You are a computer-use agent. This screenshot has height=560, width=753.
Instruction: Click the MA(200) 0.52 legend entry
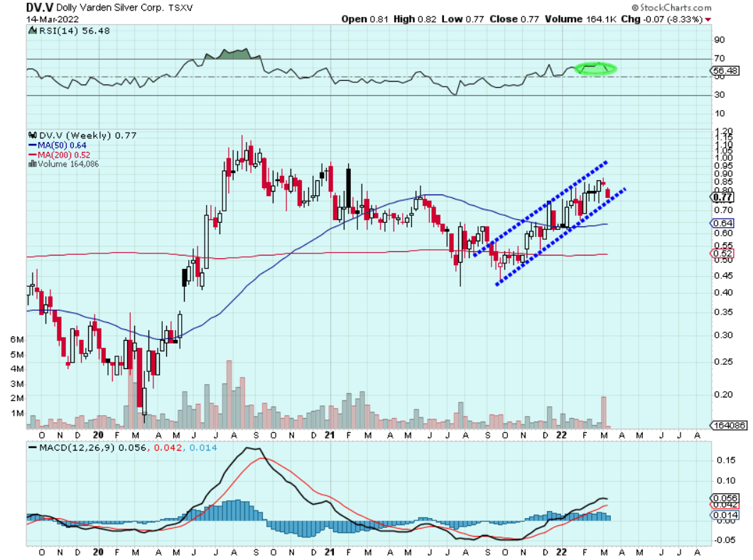(x=64, y=155)
